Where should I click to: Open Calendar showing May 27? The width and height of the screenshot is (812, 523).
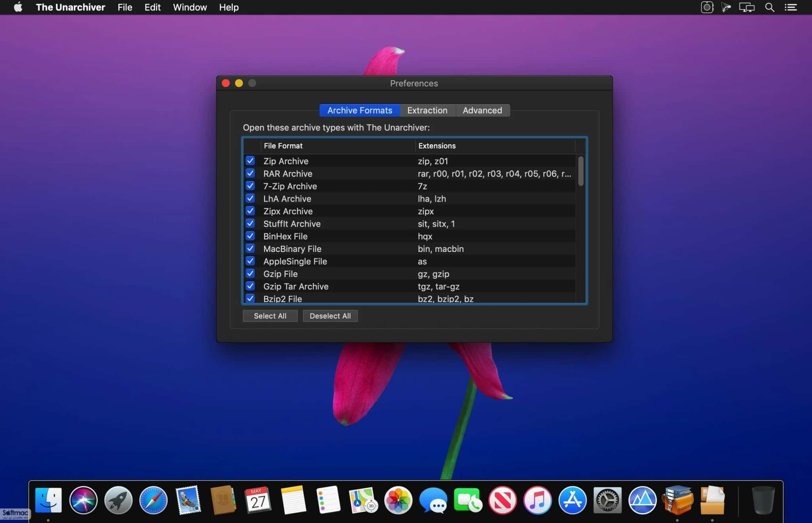point(258,500)
